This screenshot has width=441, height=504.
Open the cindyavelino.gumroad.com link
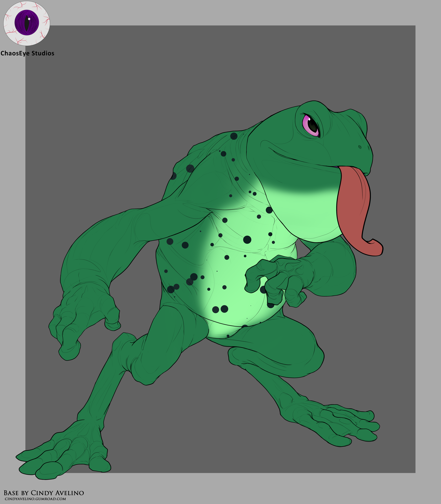(35, 499)
